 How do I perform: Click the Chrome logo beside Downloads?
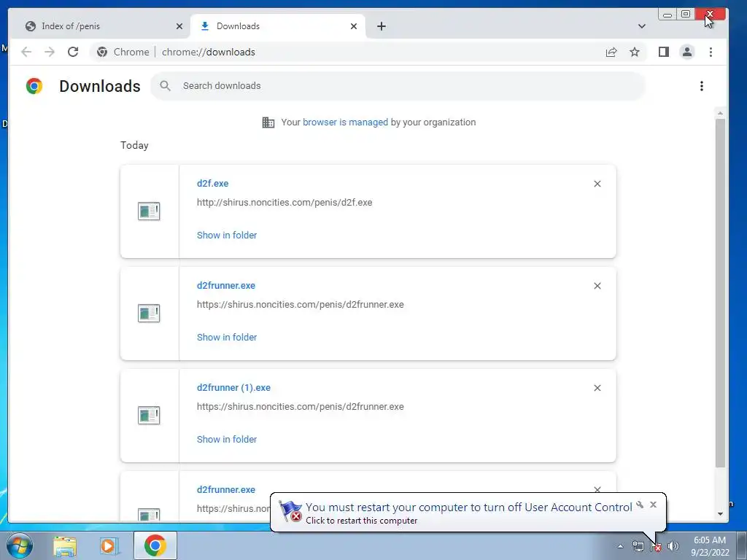point(34,86)
